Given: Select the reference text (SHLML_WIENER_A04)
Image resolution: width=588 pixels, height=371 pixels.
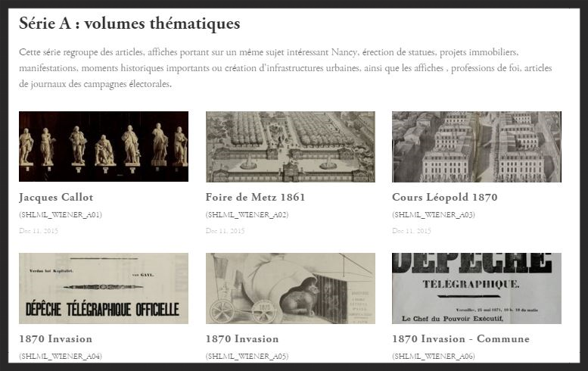Looking at the screenshot, I should click(61, 356).
